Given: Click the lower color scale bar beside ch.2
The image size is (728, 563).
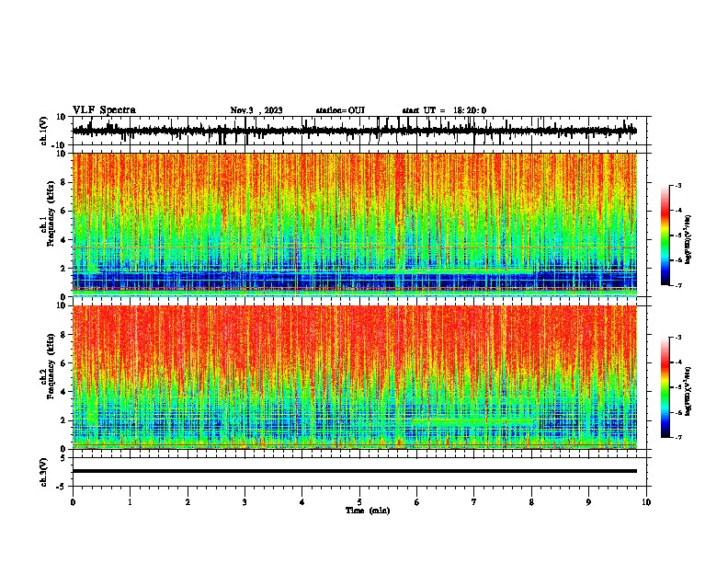Looking at the screenshot, I should point(665,387).
